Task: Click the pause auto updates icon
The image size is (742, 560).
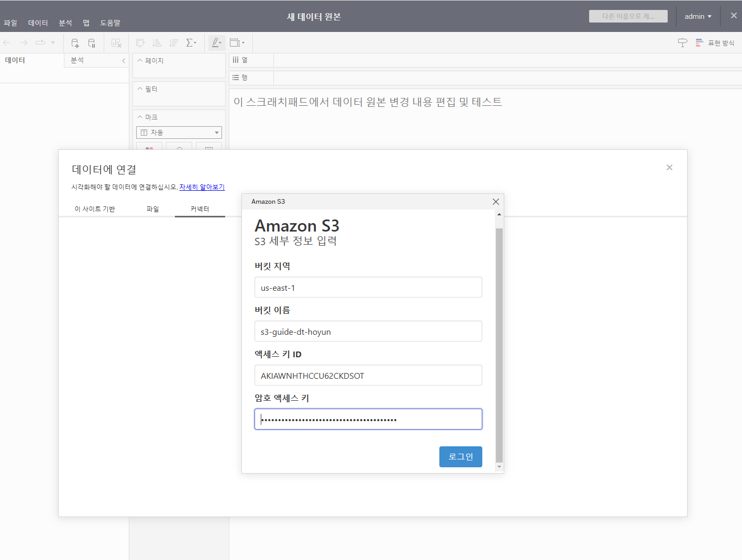Action: (x=92, y=43)
